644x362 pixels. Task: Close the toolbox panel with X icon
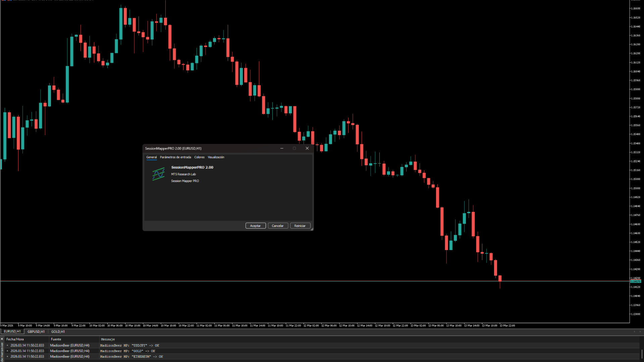click(x=2, y=339)
